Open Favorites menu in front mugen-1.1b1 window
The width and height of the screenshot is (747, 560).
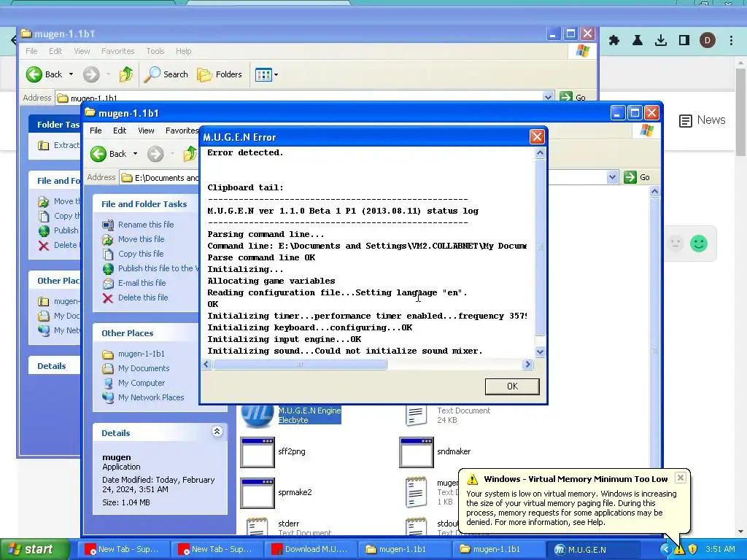(x=182, y=131)
